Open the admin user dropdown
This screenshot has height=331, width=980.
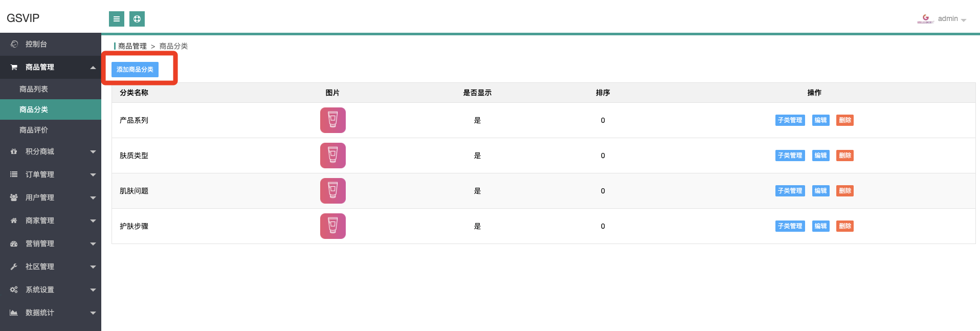[x=952, y=19]
